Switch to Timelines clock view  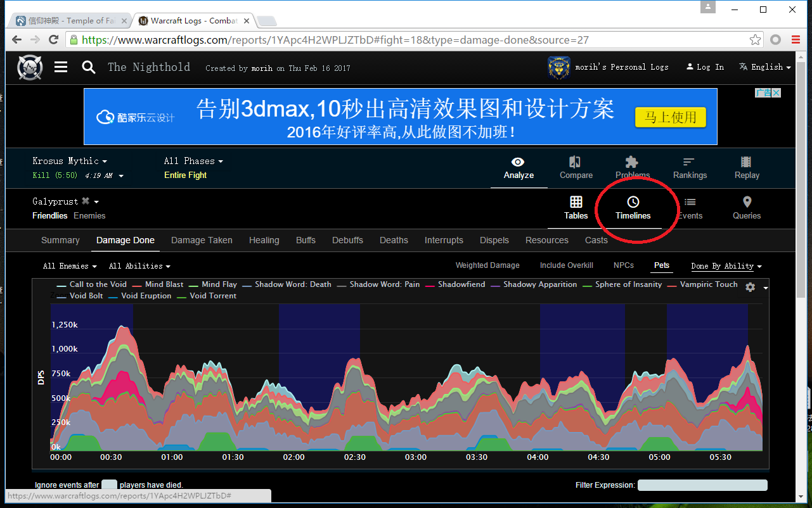(x=633, y=208)
